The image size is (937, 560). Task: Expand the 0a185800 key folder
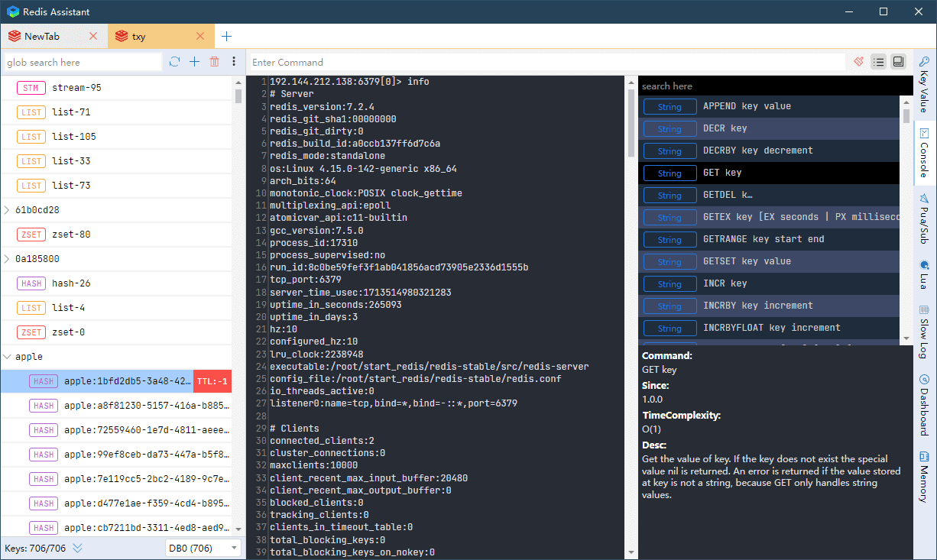coord(8,259)
